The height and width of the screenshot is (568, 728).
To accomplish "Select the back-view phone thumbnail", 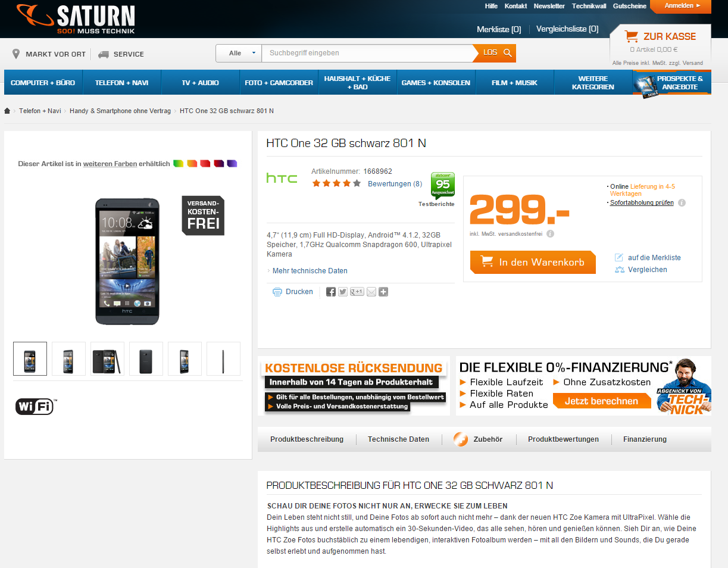I will point(146,358).
